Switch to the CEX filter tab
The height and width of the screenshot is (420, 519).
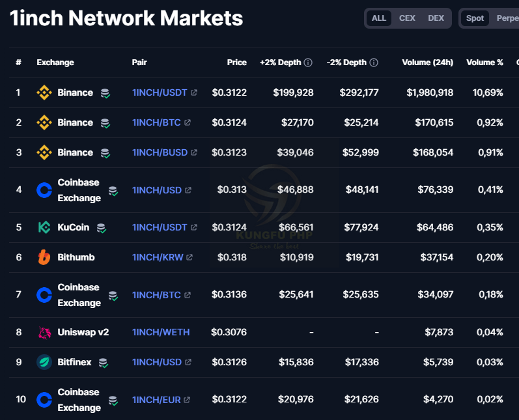tap(407, 18)
